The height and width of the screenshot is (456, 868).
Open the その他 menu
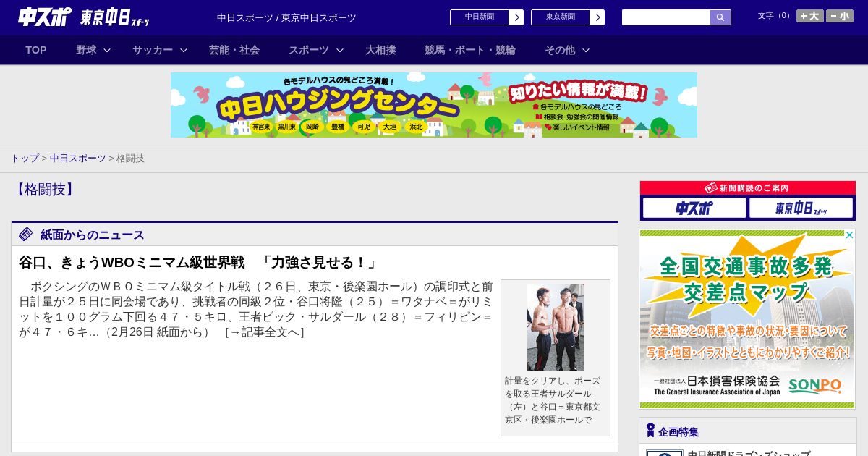pos(560,50)
